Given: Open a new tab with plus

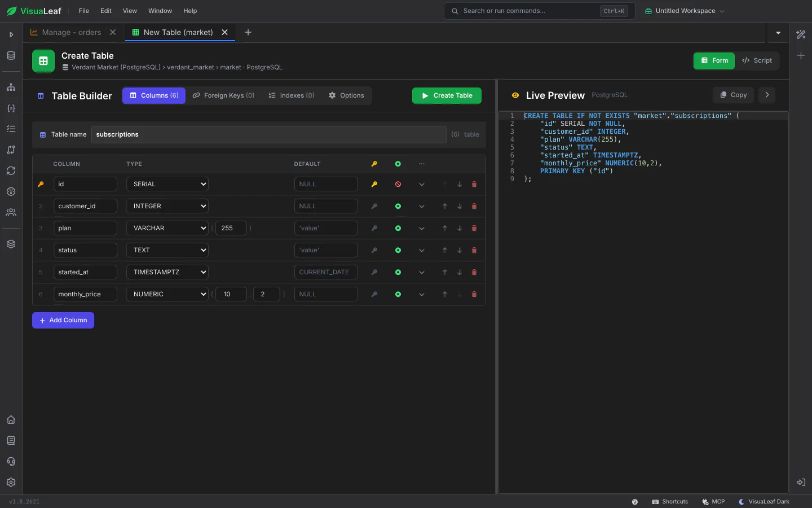Looking at the screenshot, I should tap(248, 32).
